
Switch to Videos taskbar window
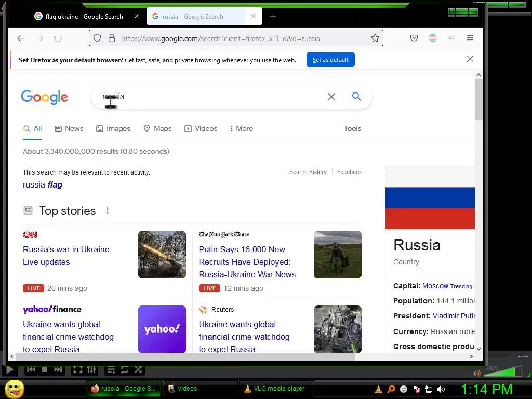(x=200, y=389)
